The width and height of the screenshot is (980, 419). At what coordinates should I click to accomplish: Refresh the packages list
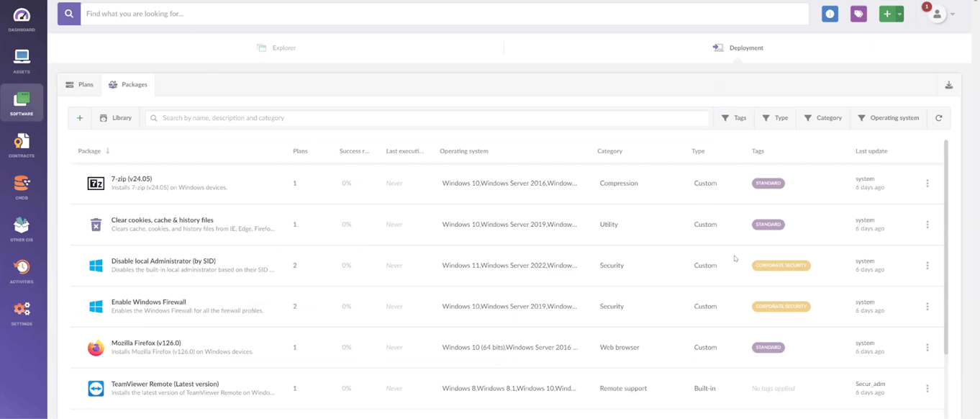(939, 117)
